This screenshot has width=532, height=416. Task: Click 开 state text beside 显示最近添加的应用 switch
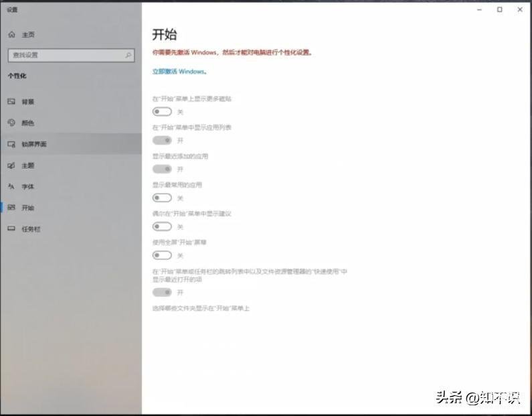181,169
